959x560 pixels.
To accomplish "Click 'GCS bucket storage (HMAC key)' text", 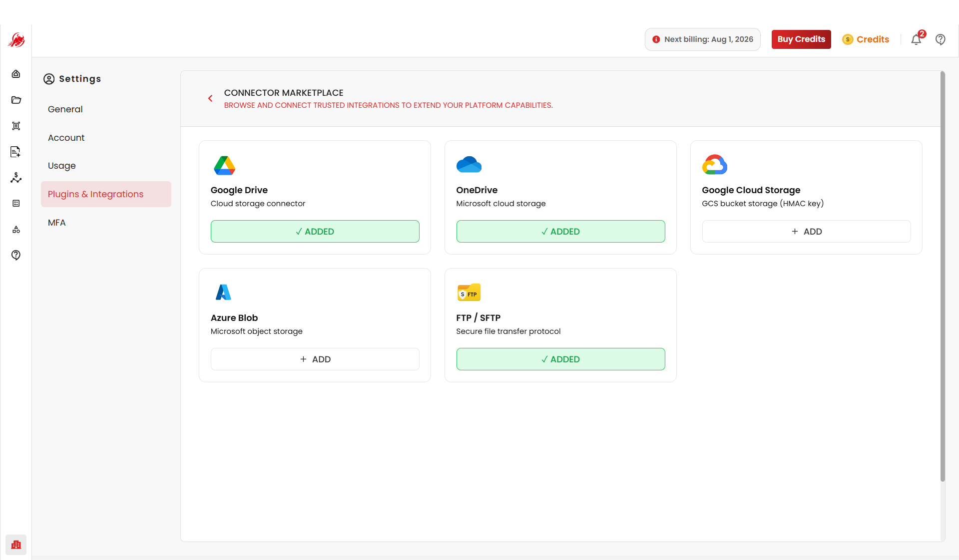I will click(x=763, y=204).
